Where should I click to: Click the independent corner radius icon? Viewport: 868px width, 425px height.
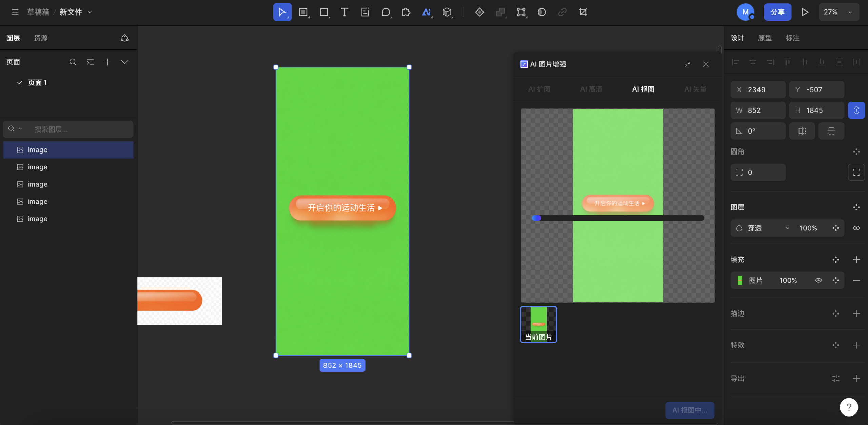click(856, 172)
